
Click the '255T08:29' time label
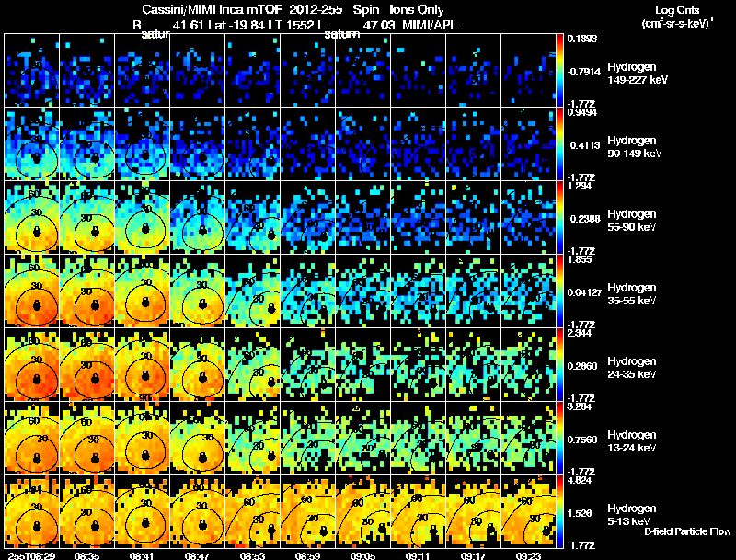click(31, 555)
